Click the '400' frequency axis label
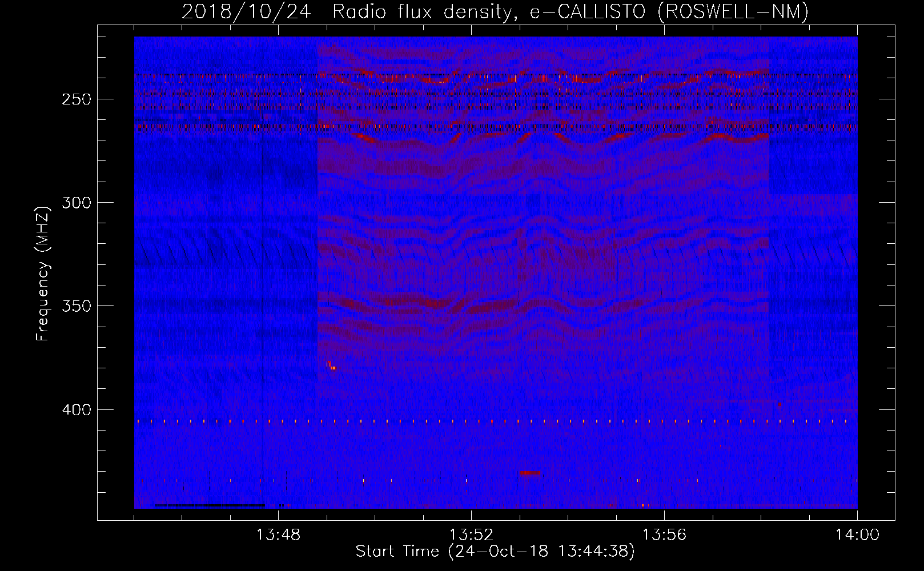The width and height of the screenshot is (924, 571). [77, 410]
